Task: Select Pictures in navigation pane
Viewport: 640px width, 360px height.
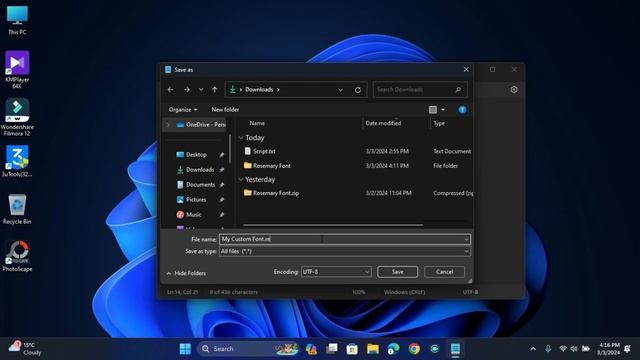Action: click(x=196, y=200)
